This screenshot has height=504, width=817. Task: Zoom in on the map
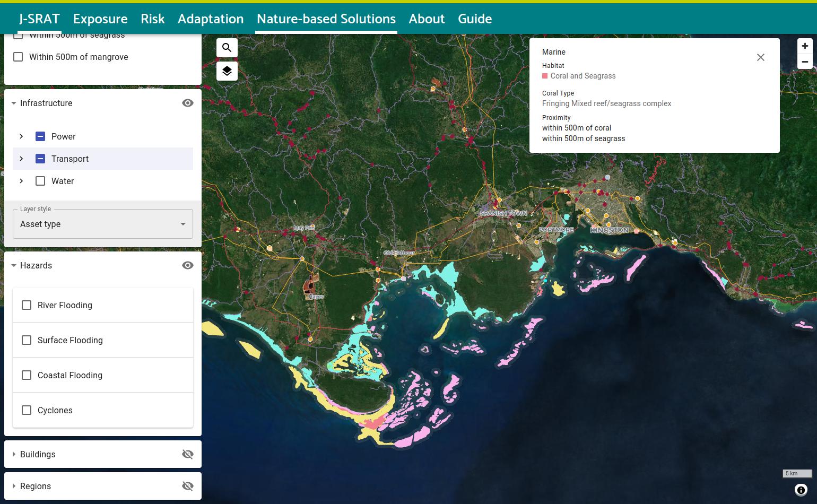pos(805,46)
